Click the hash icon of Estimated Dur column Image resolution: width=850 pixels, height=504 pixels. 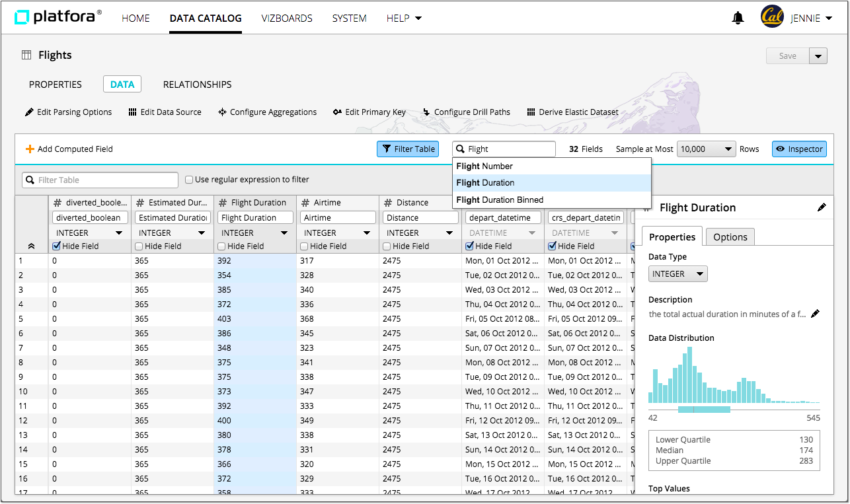click(x=140, y=203)
